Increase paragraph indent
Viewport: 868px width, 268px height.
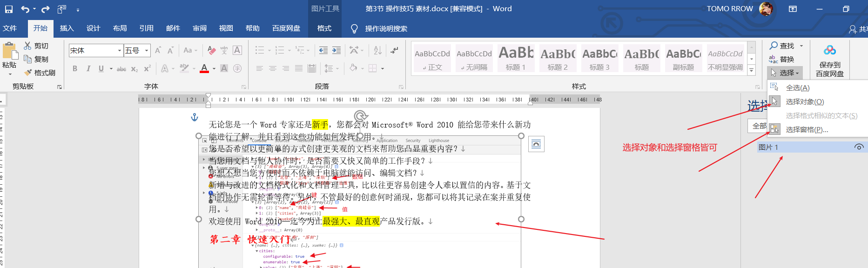[336, 50]
